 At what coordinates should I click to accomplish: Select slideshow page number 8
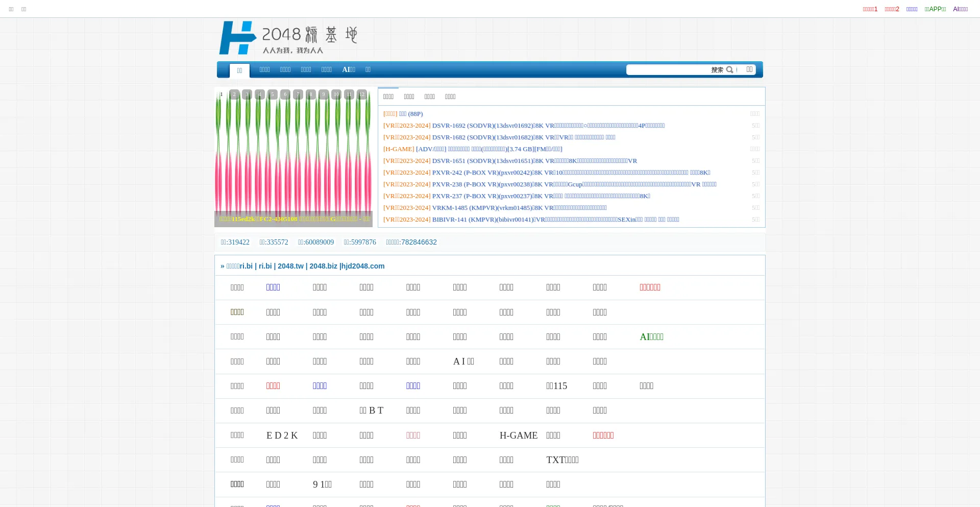311,94
